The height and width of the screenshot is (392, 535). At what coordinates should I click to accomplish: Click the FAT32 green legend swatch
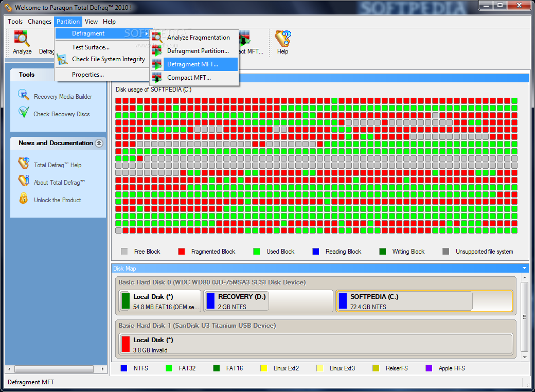(x=169, y=368)
